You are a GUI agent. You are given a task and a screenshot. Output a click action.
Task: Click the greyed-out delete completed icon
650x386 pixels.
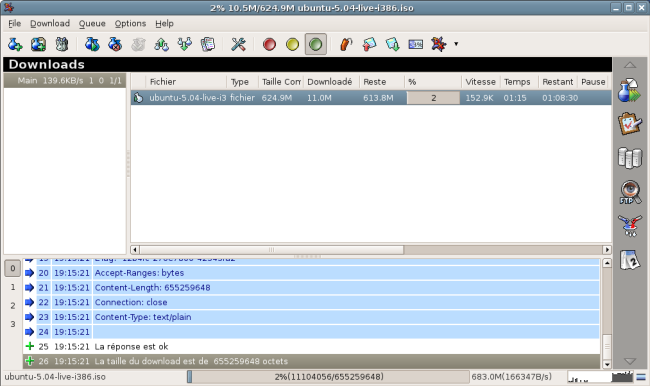[138, 44]
